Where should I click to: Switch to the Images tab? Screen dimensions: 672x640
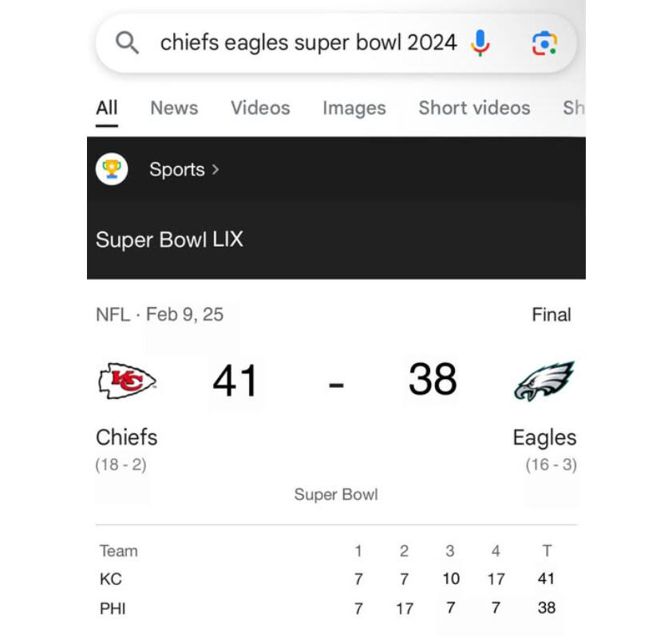(354, 109)
